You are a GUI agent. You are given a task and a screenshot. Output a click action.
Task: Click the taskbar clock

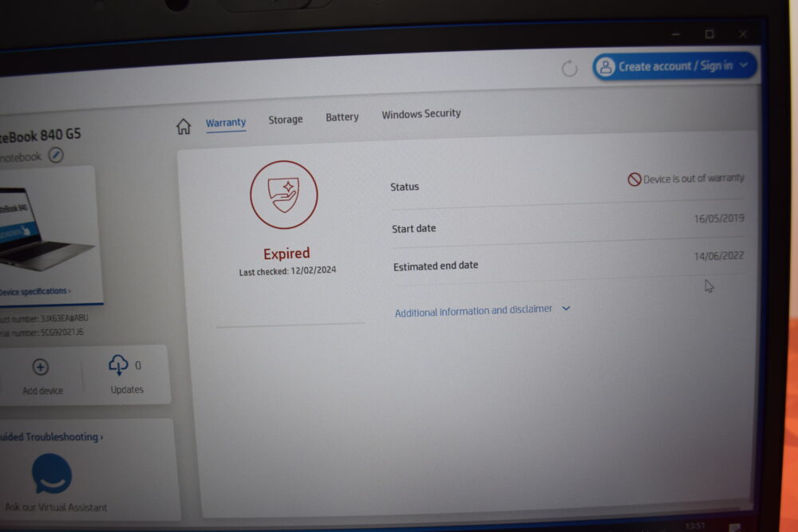tap(696, 526)
